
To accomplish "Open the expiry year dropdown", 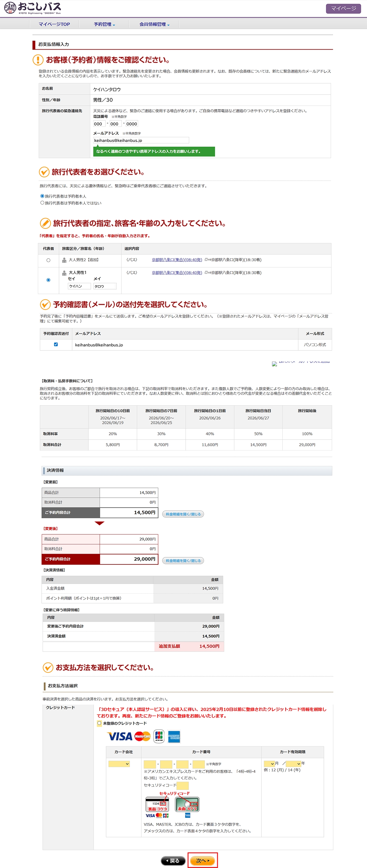I will (x=293, y=764).
